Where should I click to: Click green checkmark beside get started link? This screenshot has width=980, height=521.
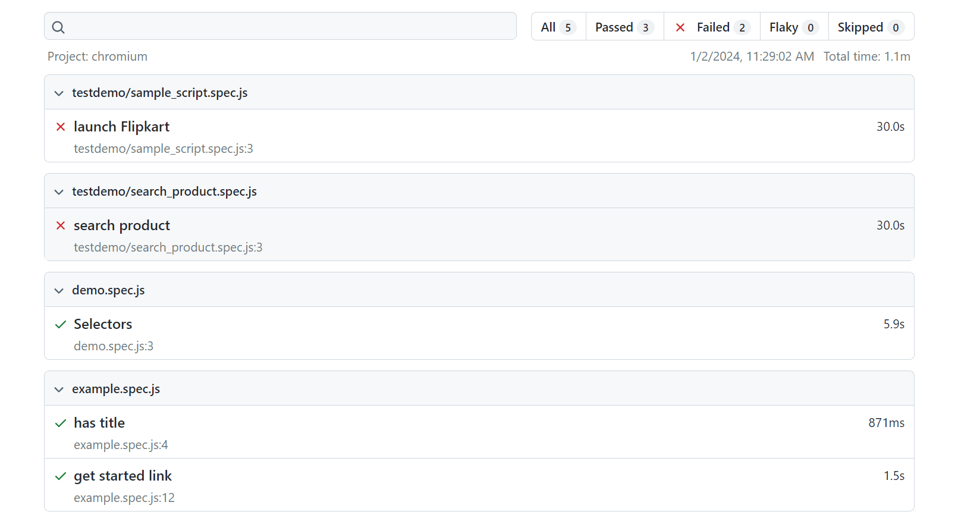[61, 476]
